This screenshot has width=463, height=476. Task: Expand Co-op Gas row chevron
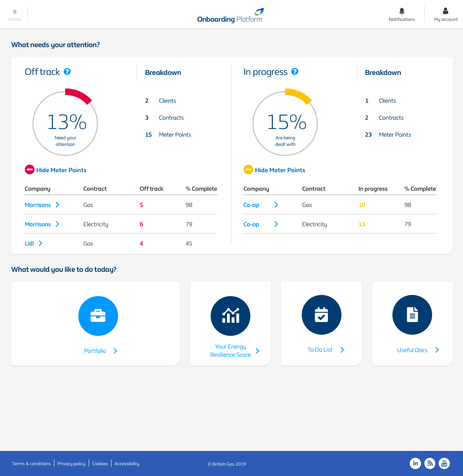coord(276,205)
